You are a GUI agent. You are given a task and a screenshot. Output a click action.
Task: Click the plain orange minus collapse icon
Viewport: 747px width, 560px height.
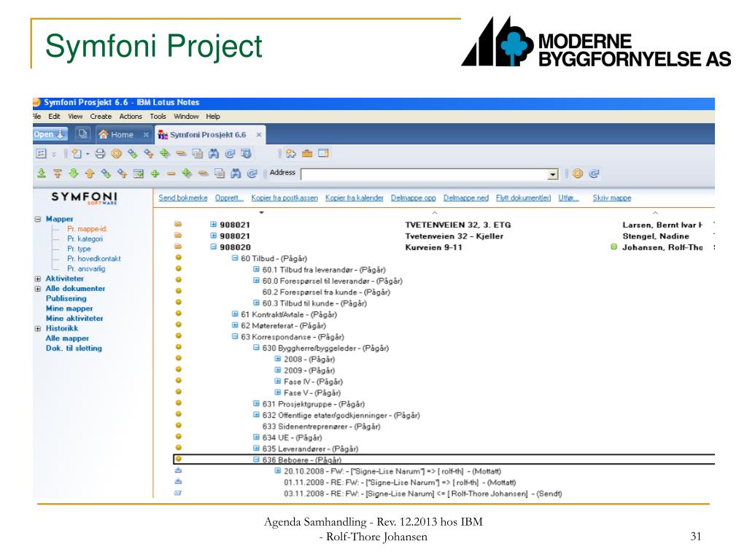[171, 174]
